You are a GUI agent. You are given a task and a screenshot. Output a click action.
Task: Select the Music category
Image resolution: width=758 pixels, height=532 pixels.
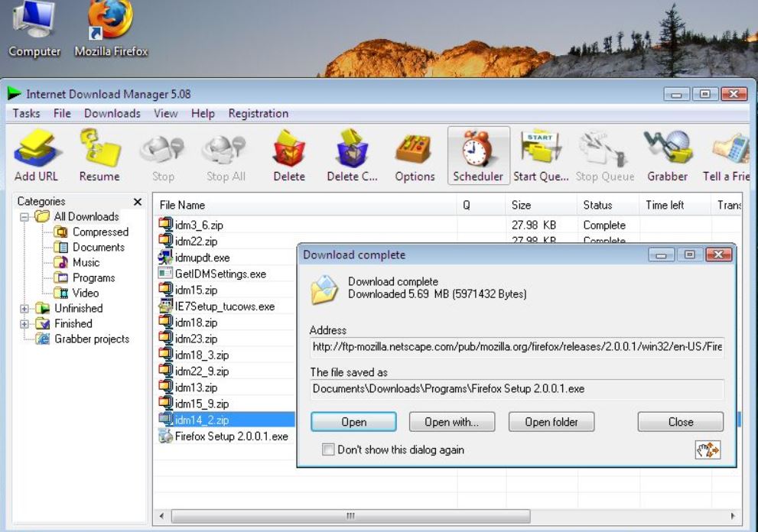pyautogui.click(x=86, y=262)
